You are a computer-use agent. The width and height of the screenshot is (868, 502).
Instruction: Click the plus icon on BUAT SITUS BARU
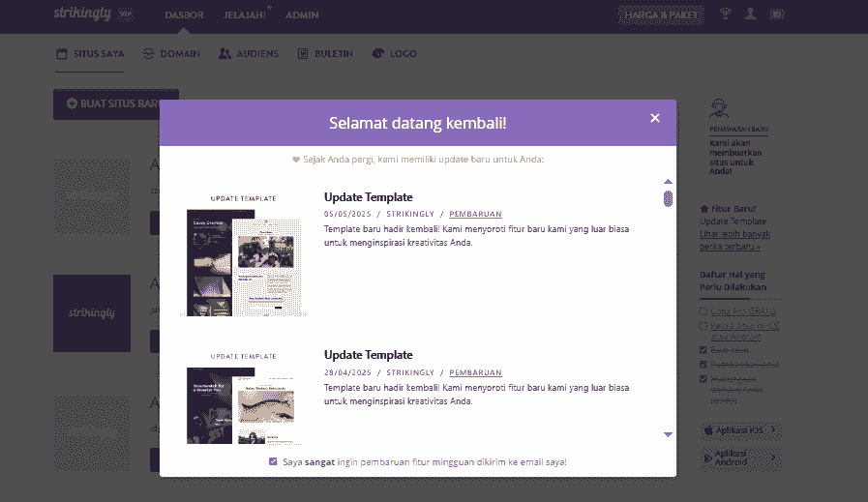[72, 103]
